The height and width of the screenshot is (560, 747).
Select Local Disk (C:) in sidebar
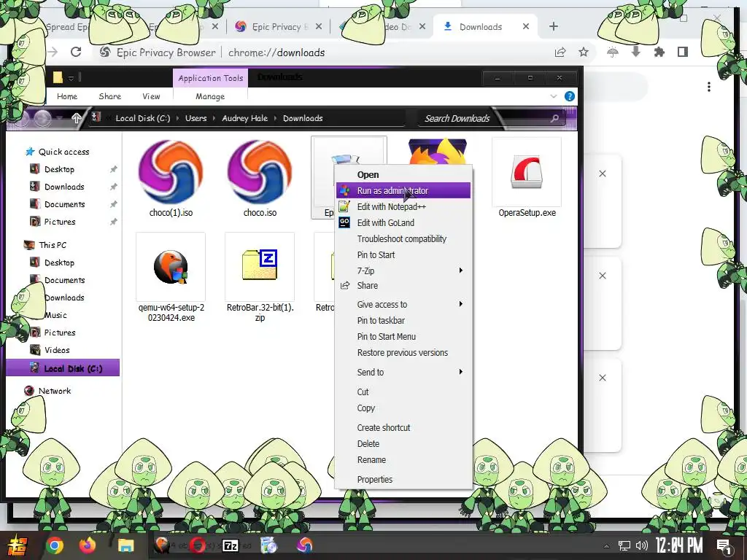[x=63, y=368]
